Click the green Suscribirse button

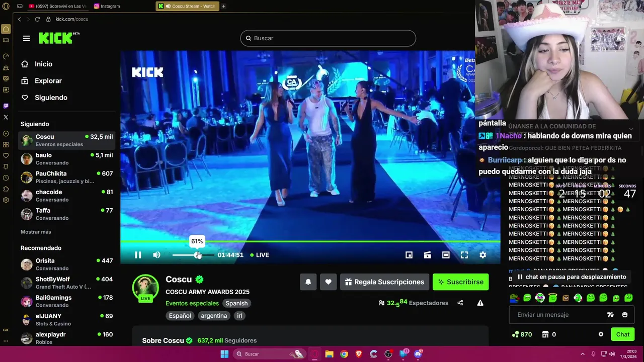[x=460, y=282]
